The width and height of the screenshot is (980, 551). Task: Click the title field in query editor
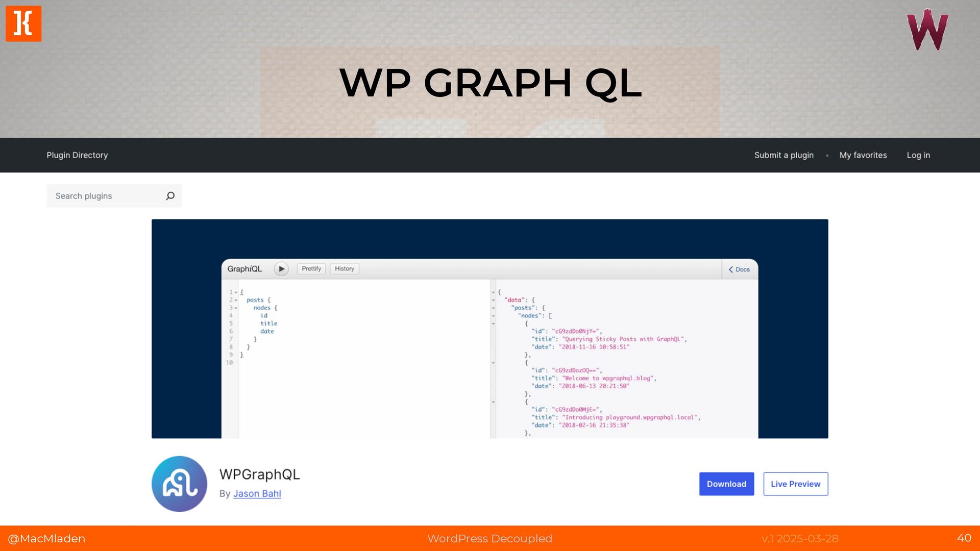click(x=269, y=323)
